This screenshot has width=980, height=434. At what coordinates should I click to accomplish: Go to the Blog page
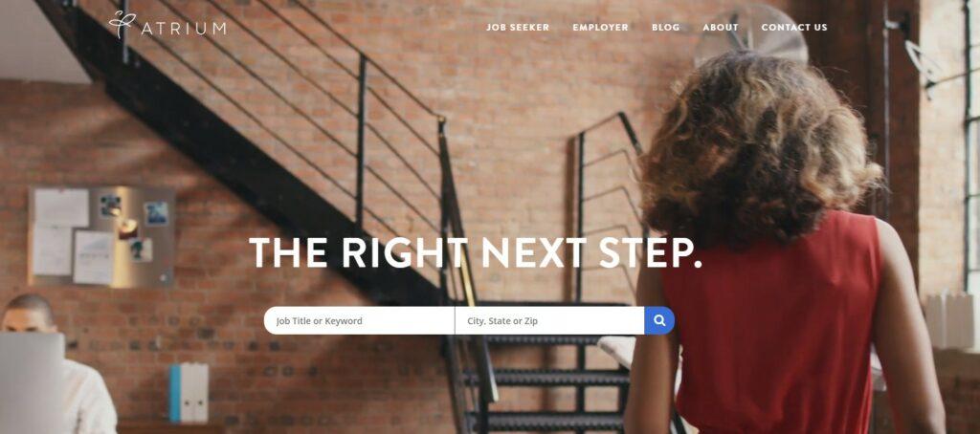[666, 28]
